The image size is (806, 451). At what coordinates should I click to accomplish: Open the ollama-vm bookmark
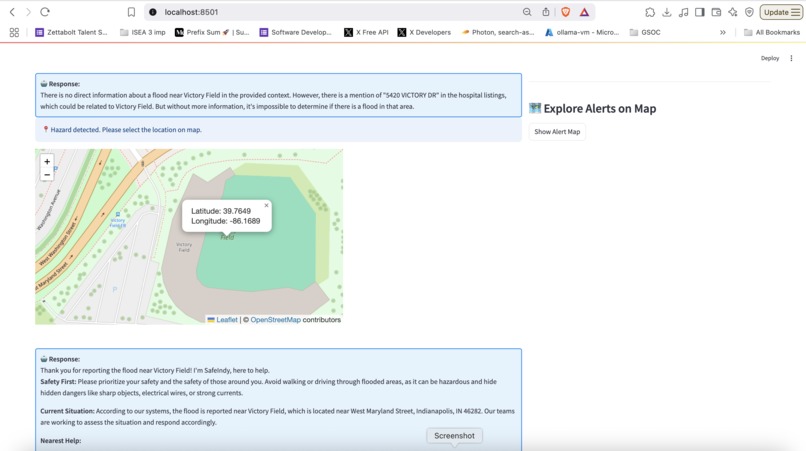[x=582, y=32]
